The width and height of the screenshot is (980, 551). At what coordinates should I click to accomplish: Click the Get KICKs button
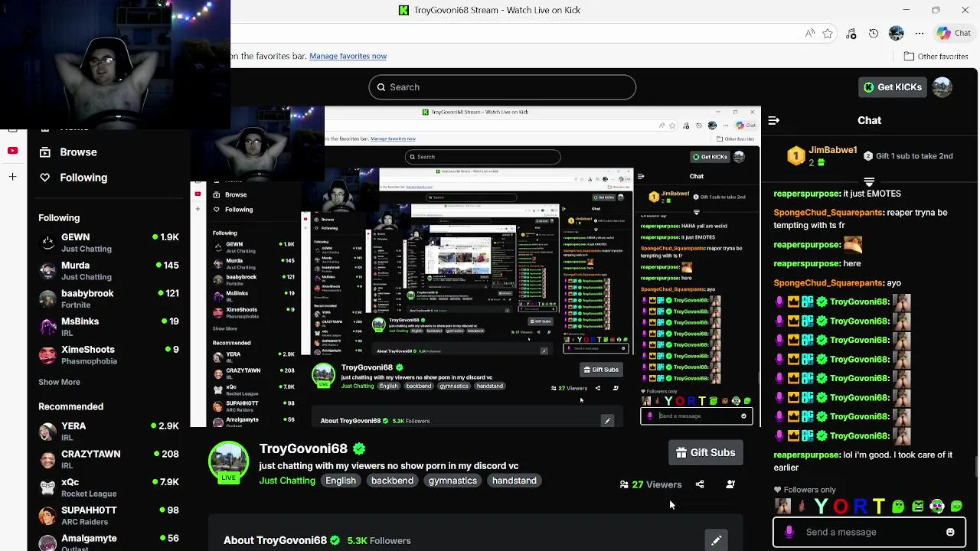point(893,87)
